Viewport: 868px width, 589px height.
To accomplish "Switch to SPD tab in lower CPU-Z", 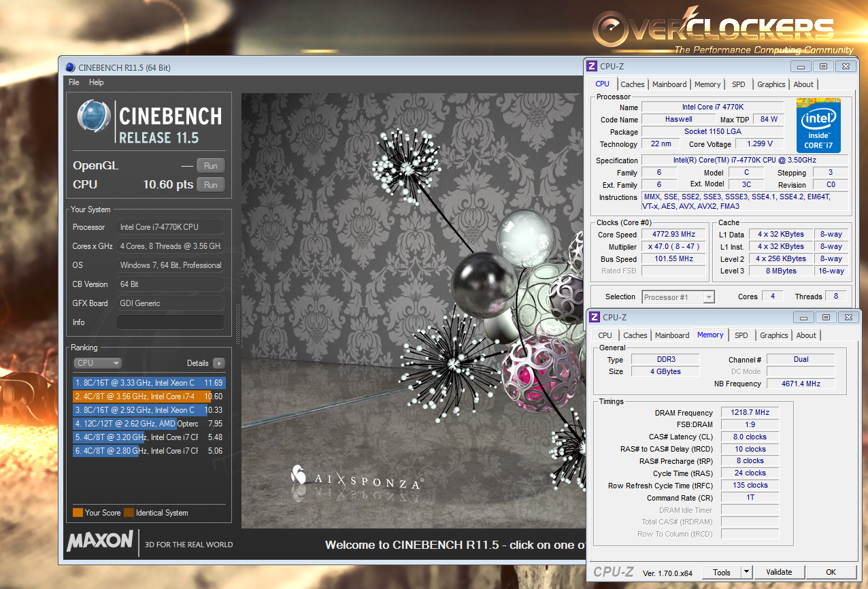I will [741, 335].
